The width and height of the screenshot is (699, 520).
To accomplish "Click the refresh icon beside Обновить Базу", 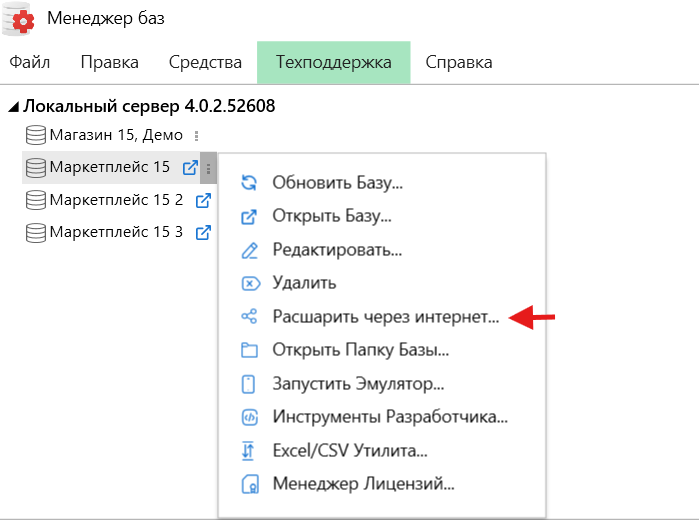I will tap(249, 182).
